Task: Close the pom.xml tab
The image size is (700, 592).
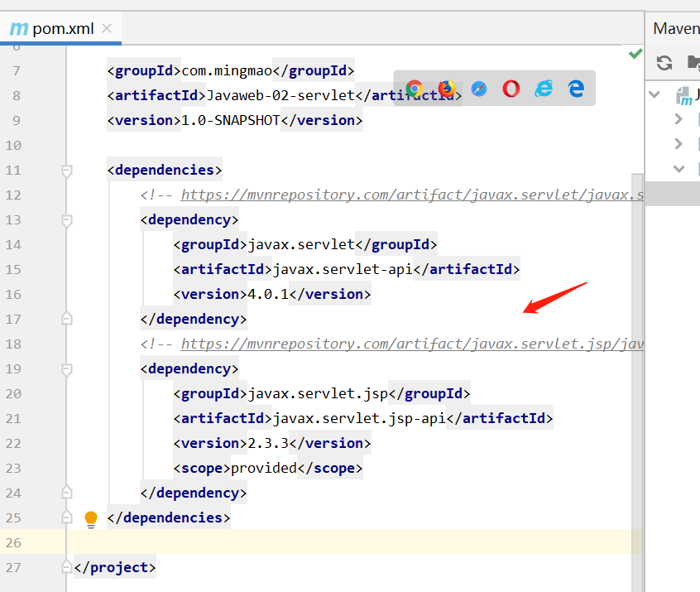Action: tap(107, 29)
